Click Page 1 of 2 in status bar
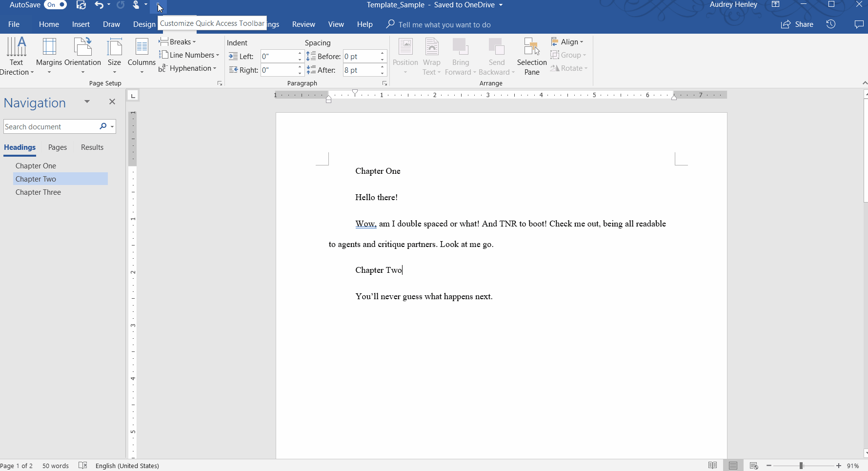The width and height of the screenshot is (868, 471). 17,466
